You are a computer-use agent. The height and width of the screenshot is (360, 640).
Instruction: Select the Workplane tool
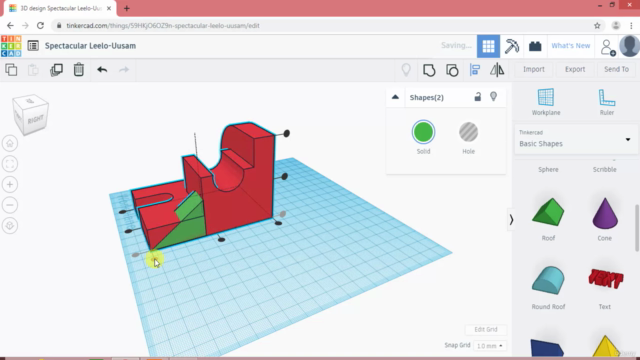point(546,102)
